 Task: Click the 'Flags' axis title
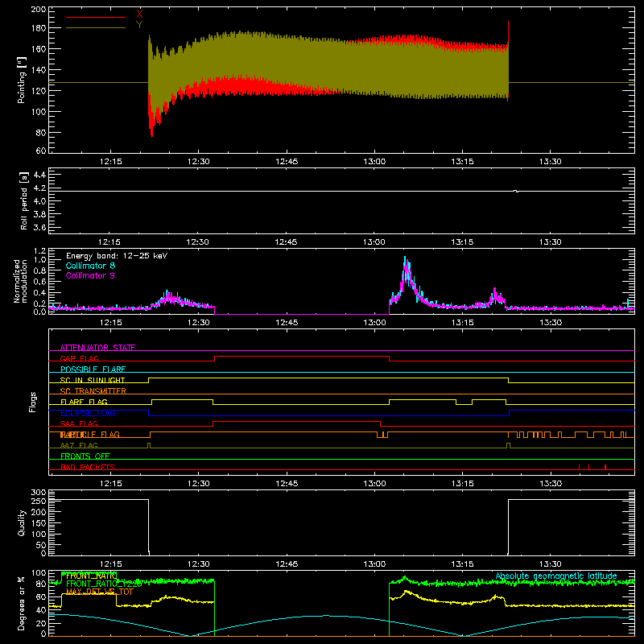[x=33, y=402]
